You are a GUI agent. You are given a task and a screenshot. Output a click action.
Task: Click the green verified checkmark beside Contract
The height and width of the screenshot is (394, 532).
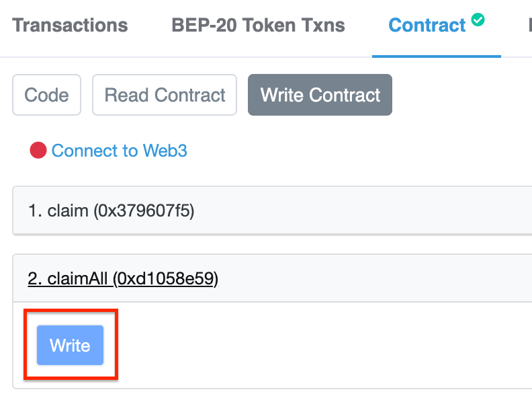[x=478, y=19]
